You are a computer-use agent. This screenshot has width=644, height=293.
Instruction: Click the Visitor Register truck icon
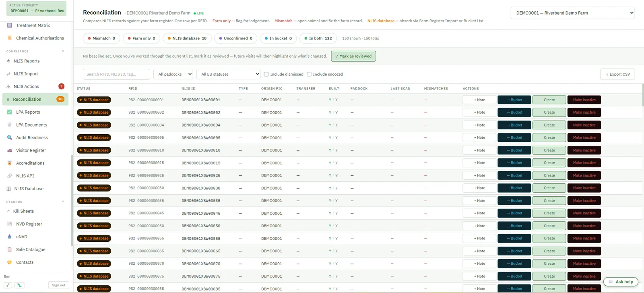[x=10, y=150]
